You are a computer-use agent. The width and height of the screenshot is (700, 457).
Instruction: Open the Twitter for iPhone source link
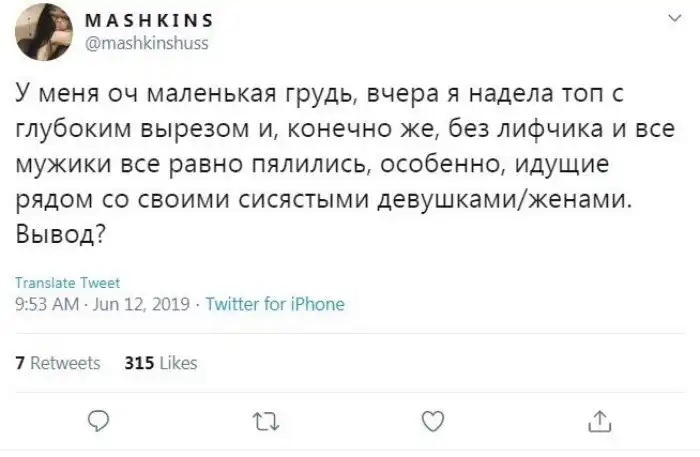274,304
